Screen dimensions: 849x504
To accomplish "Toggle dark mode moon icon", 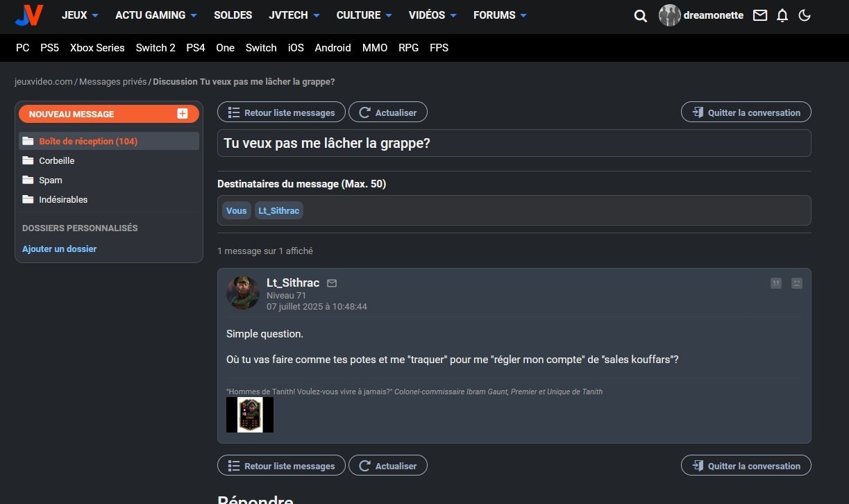I will [805, 15].
